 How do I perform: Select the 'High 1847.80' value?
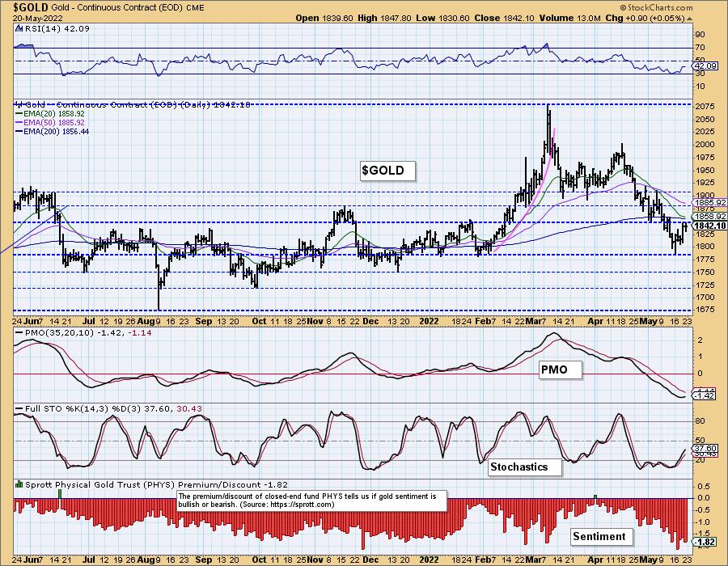pos(384,18)
